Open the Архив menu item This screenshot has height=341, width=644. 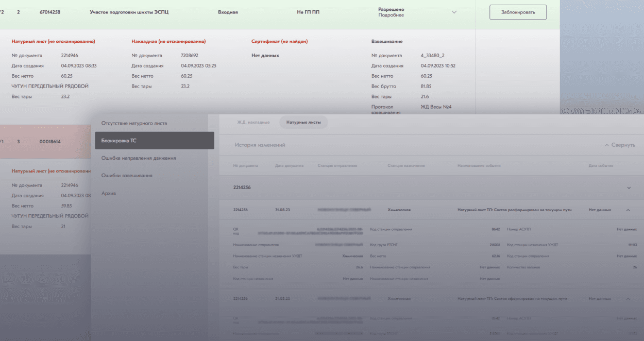click(107, 193)
